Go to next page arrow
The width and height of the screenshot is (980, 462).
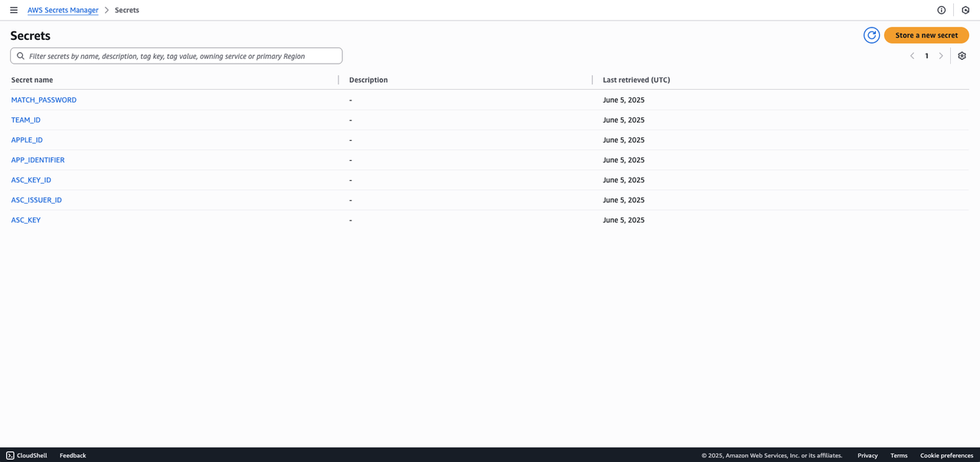[941, 56]
